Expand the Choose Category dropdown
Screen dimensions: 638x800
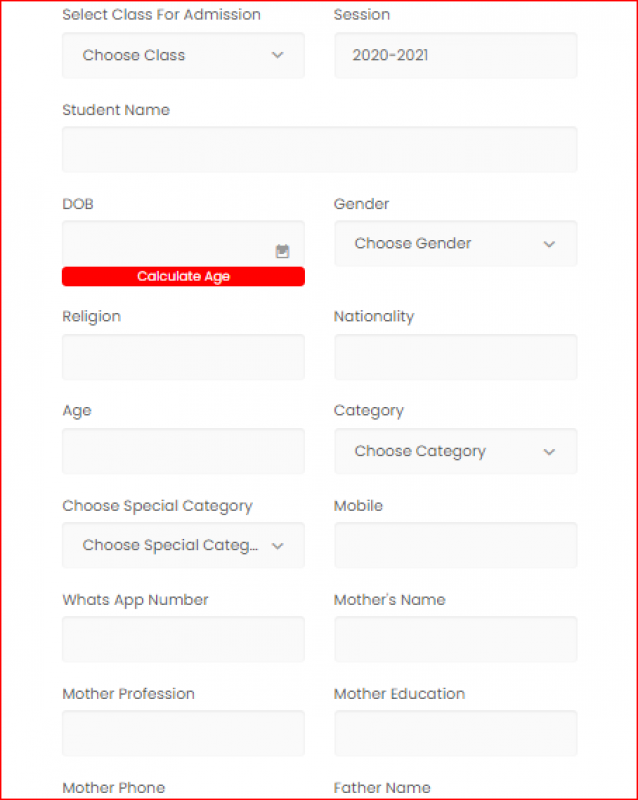point(455,451)
